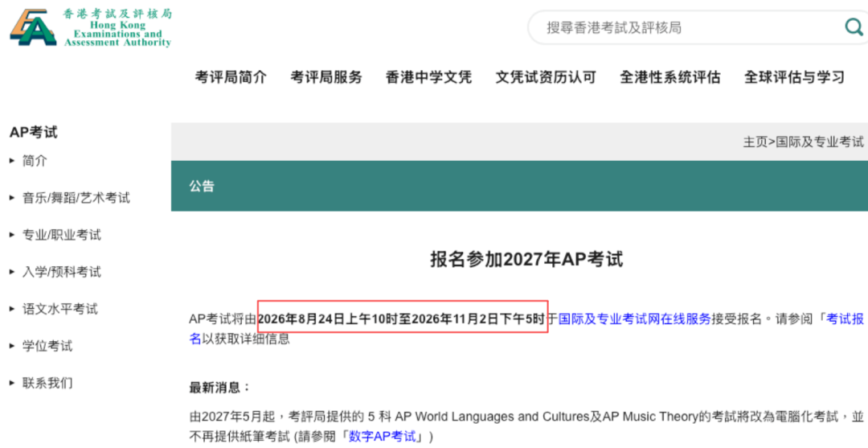Expand arrow beside 联系我们
868x448 pixels.
tap(12, 383)
